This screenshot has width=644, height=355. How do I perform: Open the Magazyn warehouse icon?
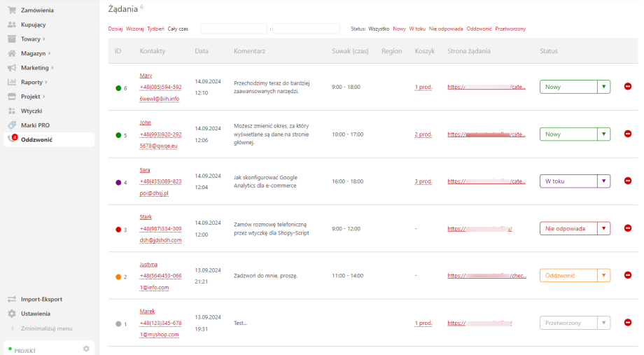pos(12,53)
